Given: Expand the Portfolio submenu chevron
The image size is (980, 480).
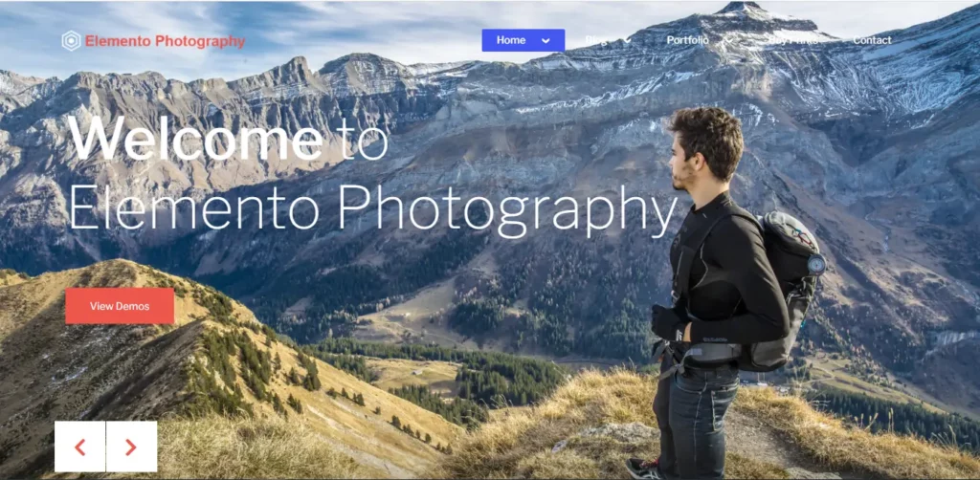Looking at the screenshot, I should 728,40.
